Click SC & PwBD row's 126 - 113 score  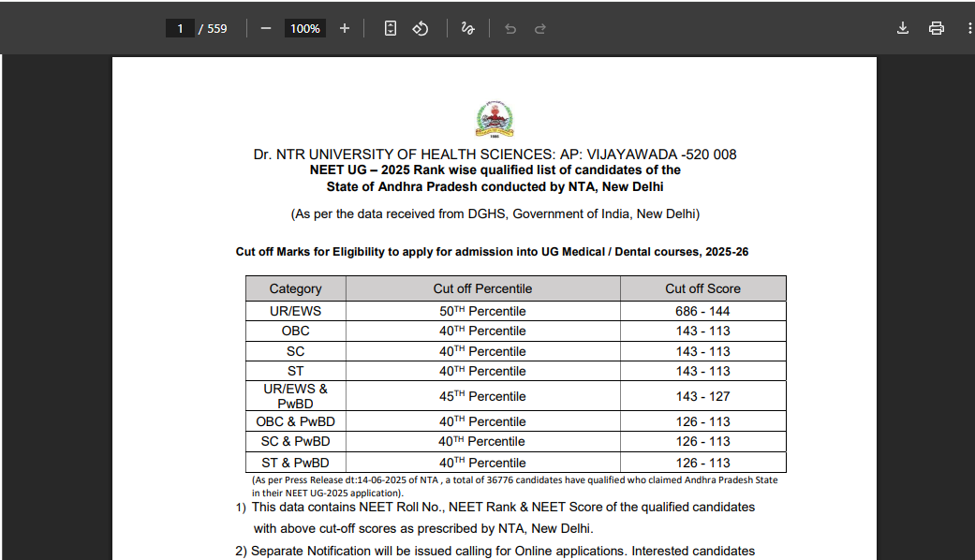tap(702, 442)
